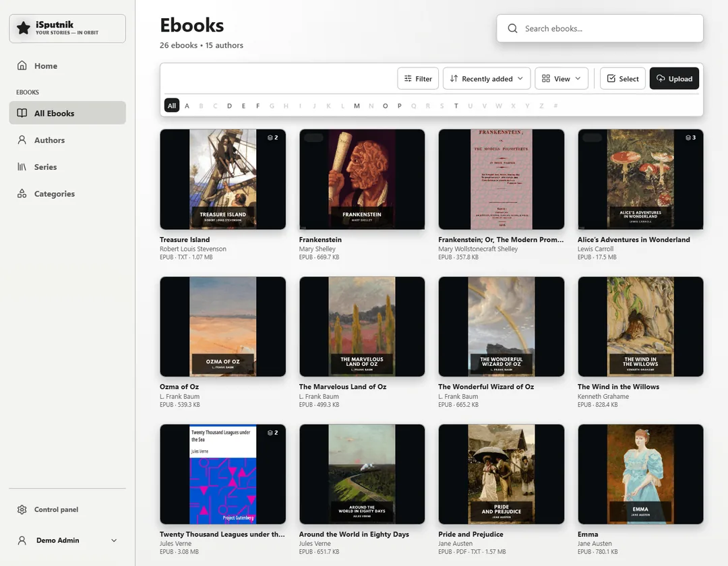
Task: Filter ebooks by letter M
Action: coord(357,106)
